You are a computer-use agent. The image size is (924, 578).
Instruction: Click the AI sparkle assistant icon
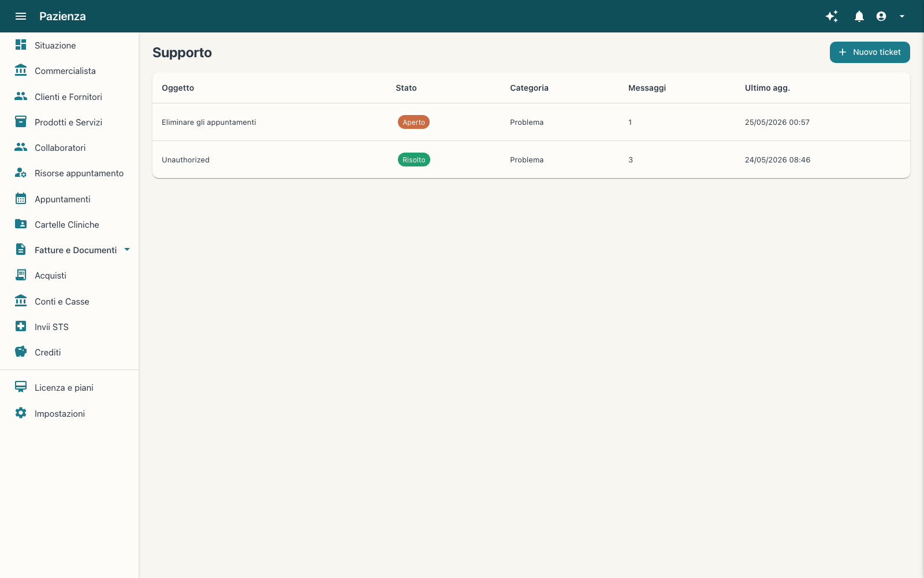tap(832, 16)
